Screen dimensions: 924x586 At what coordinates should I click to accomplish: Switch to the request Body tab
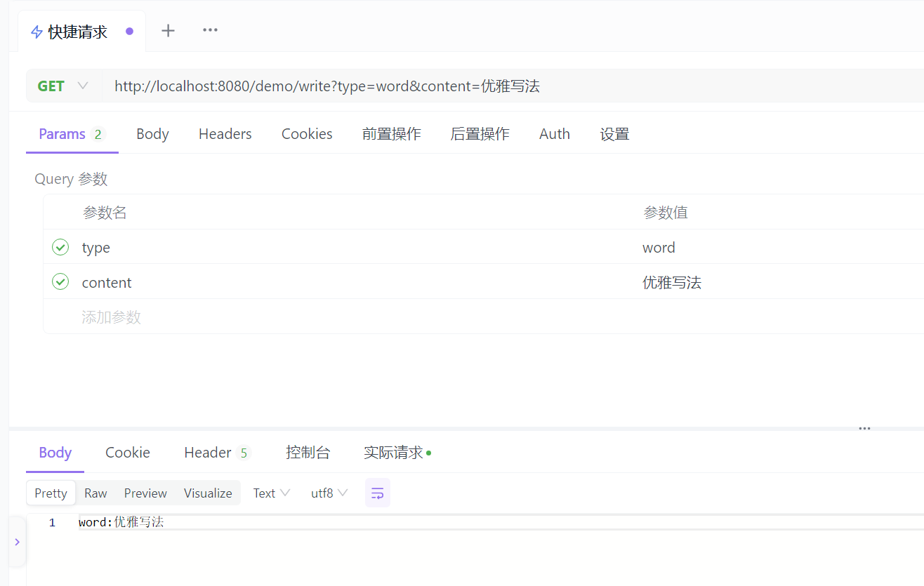pyautogui.click(x=152, y=134)
